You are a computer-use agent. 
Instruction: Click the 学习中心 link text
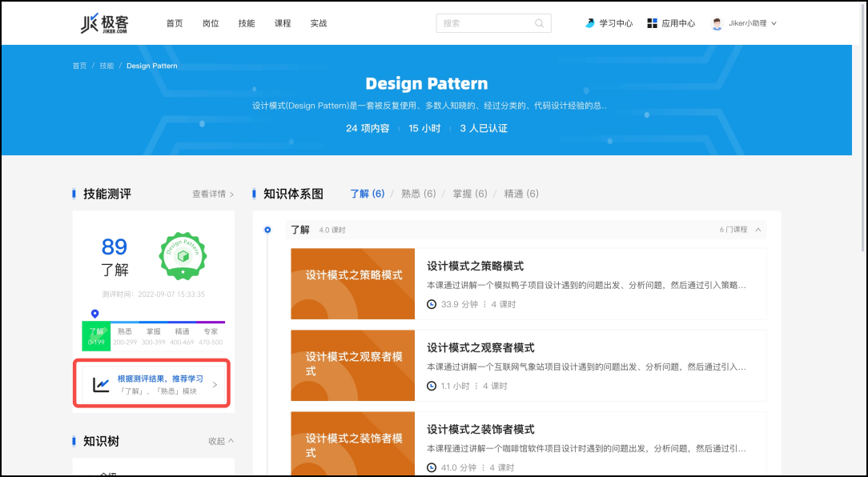pyautogui.click(x=616, y=23)
